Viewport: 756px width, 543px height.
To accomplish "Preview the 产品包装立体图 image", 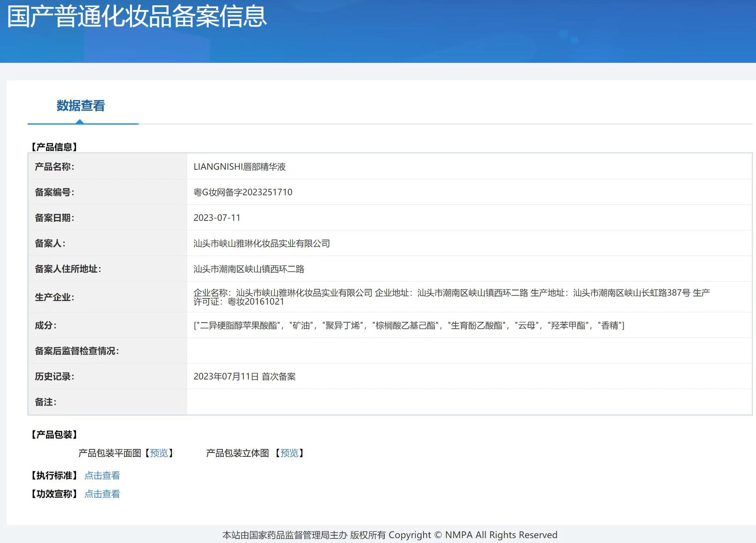I will (289, 453).
